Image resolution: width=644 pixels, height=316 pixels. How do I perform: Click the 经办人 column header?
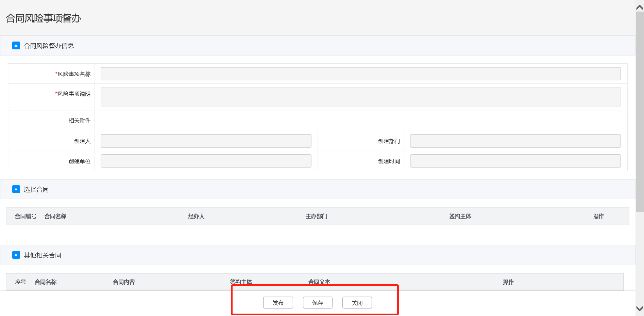196,216
